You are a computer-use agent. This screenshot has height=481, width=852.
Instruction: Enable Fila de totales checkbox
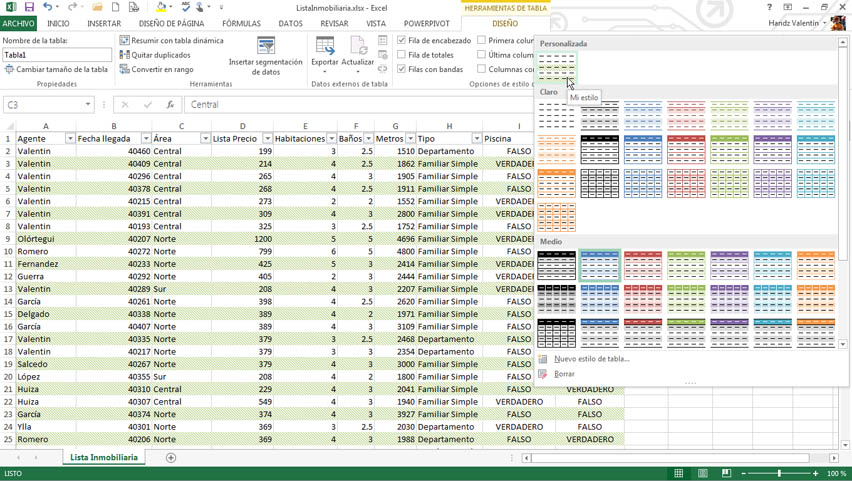(x=402, y=55)
